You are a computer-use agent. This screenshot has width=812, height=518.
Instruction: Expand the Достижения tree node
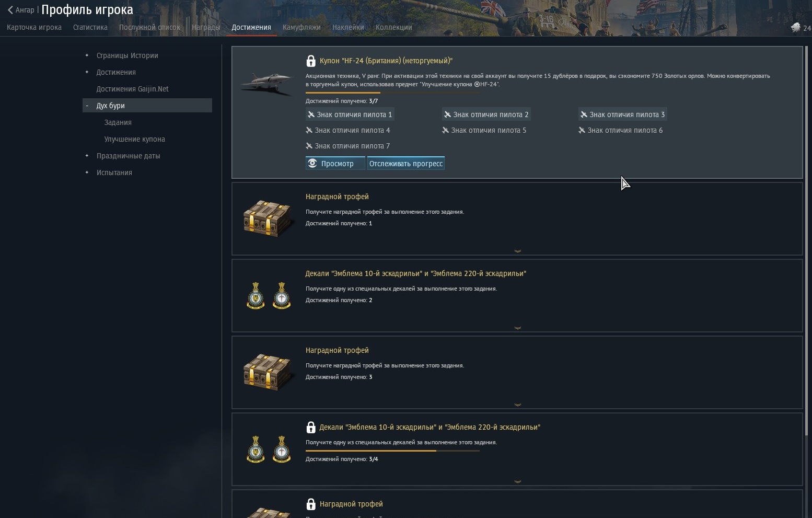tap(87, 72)
